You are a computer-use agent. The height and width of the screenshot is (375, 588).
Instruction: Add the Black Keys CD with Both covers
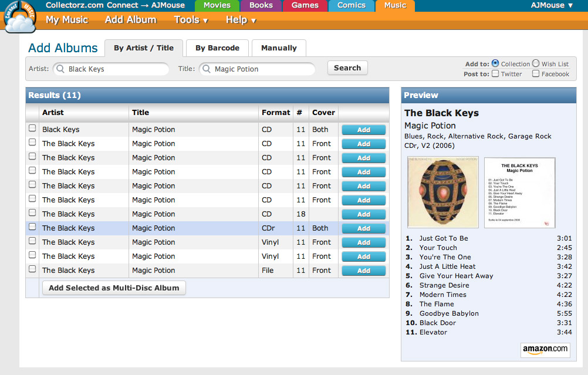[x=364, y=130]
